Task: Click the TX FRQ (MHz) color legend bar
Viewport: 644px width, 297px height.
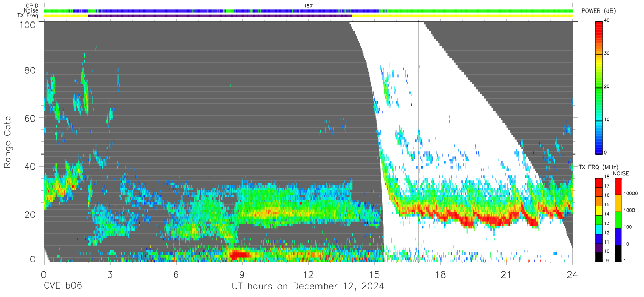Action: (599, 219)
